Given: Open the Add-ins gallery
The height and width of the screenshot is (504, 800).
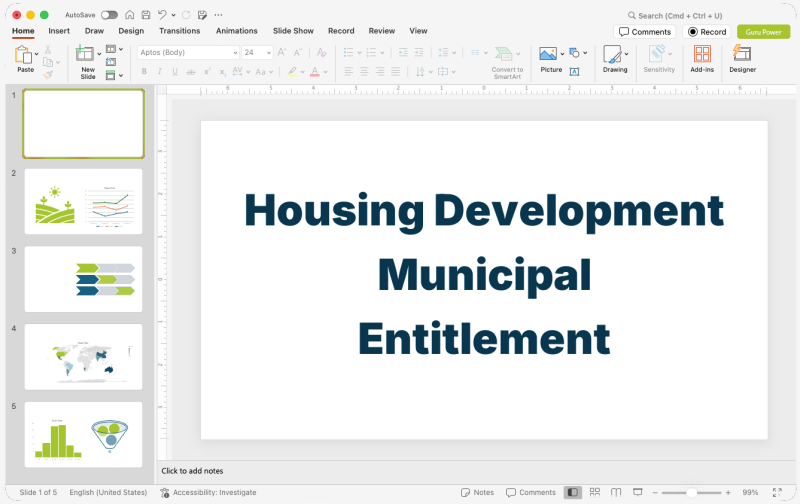Looking at the screenshot, I should pos(702,59).
